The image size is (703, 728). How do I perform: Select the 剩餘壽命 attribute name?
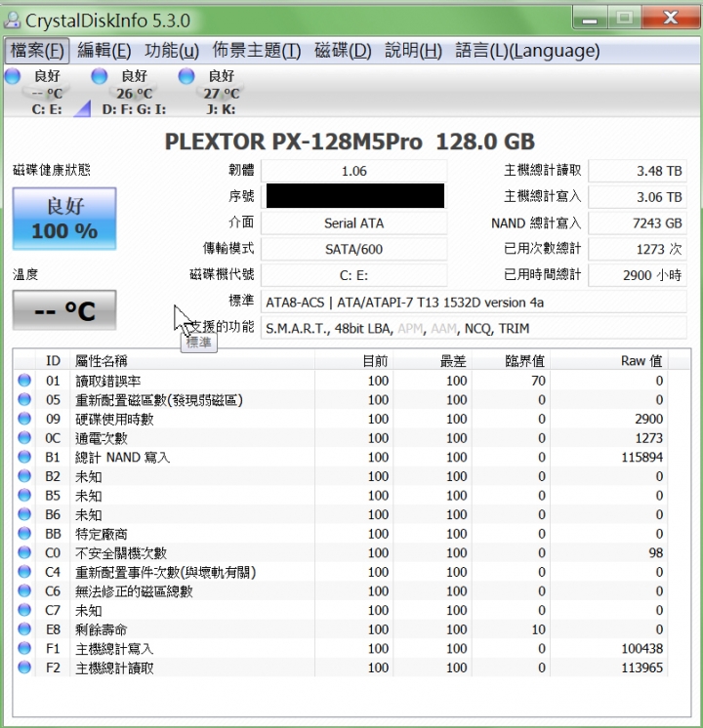(102, 630)
